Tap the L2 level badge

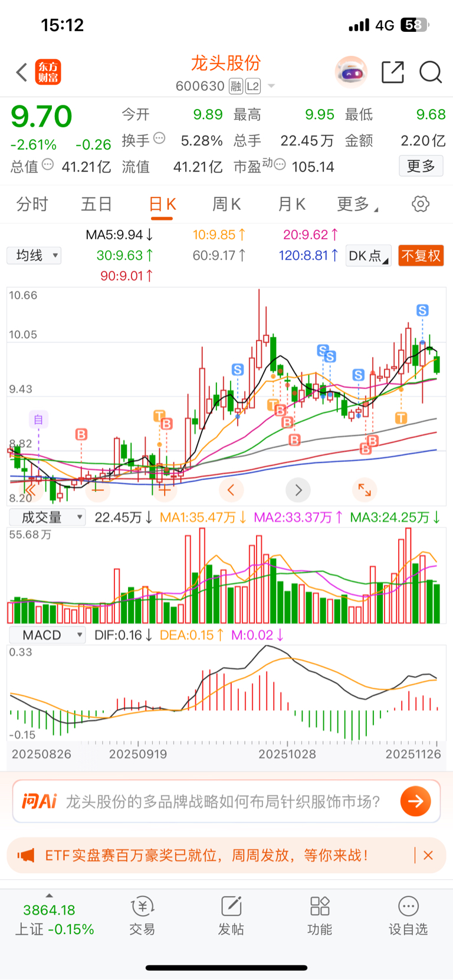pos(253,87)
